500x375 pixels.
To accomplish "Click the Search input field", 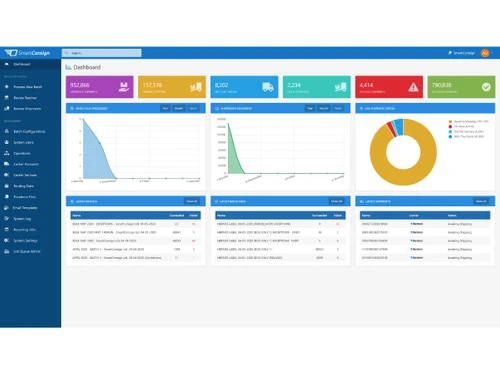I will pyautogui.click(x=102, y=53).
